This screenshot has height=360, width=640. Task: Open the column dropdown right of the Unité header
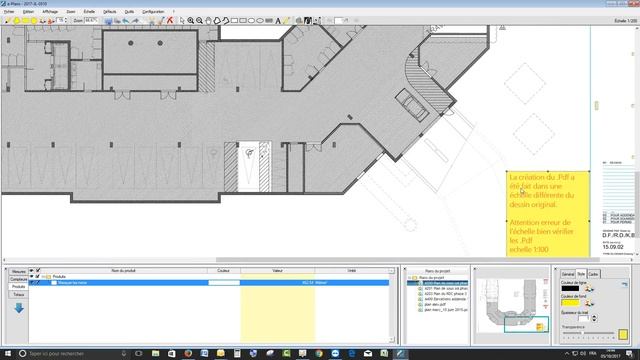pyautogui.click(x=391, y=271)
